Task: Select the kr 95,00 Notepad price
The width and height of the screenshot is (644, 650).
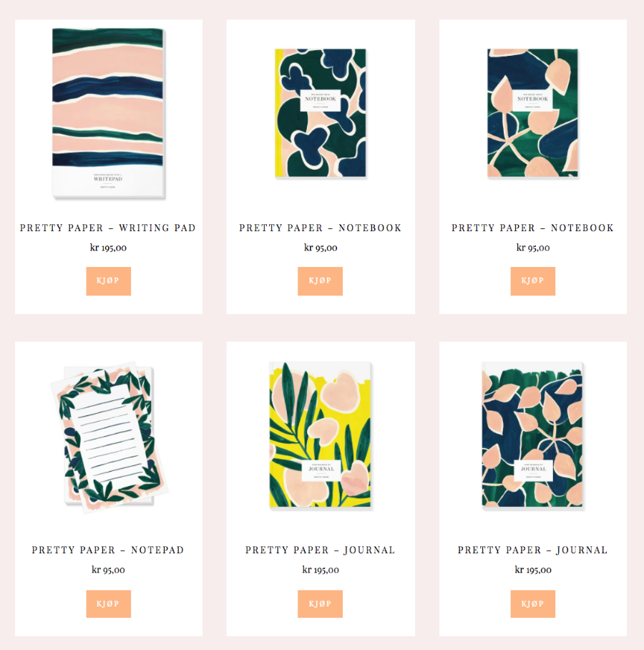Action: click(108, 570)
